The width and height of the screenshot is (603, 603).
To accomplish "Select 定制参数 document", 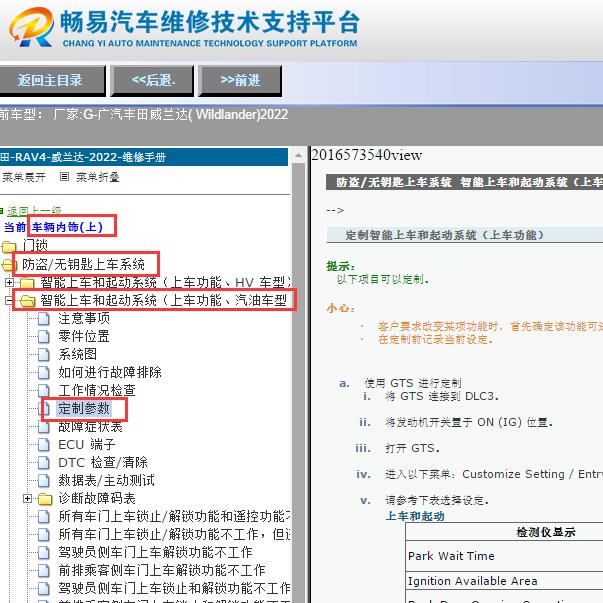I will 84,408.
